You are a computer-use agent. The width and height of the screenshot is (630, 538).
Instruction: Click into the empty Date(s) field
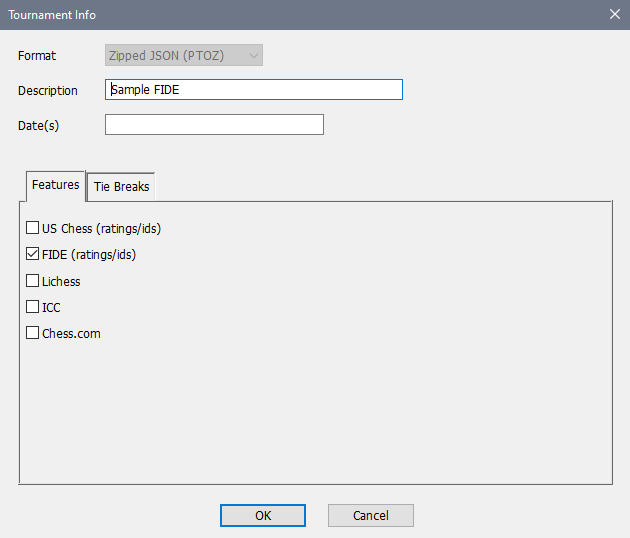(214, 125)
